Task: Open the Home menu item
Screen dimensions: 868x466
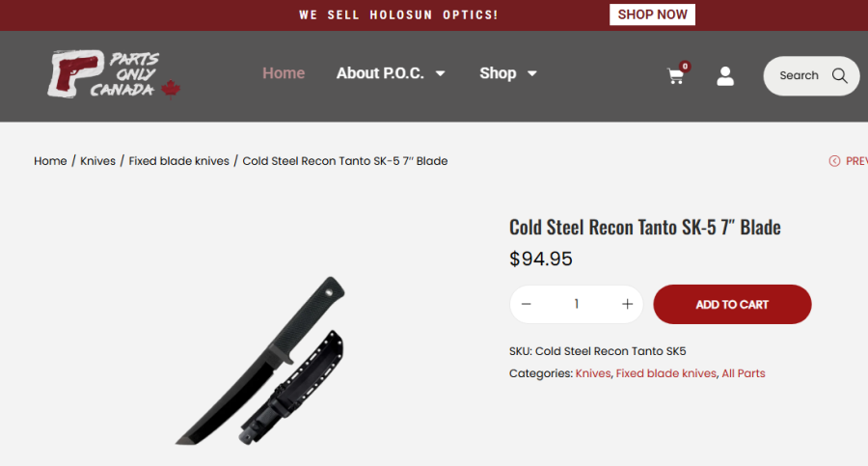Action: pyautogui.click(x=284, y=73)
